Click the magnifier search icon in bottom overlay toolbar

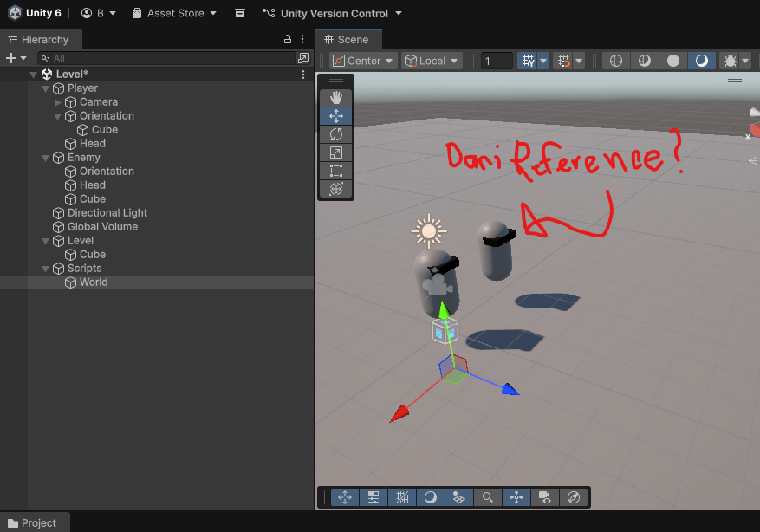(488, 497)
